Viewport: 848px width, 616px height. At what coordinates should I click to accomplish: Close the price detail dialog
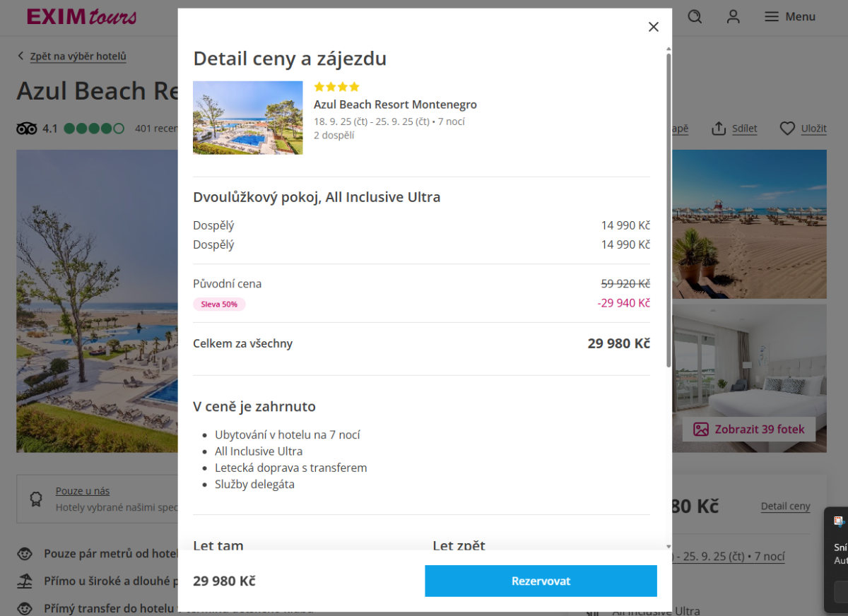654,27
